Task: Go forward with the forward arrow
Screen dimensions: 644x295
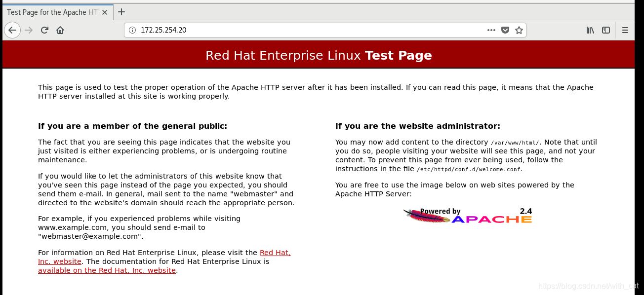Action: [x=29, y=30]
